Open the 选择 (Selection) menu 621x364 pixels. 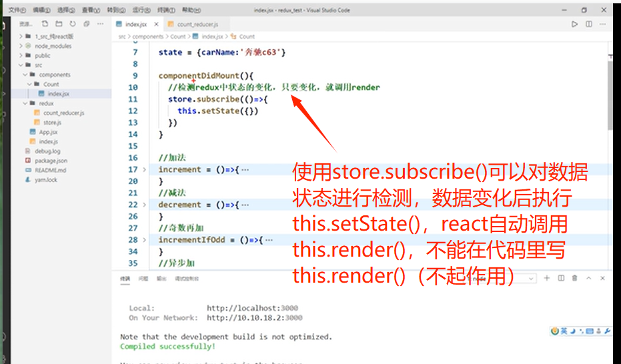pos(66,10)
